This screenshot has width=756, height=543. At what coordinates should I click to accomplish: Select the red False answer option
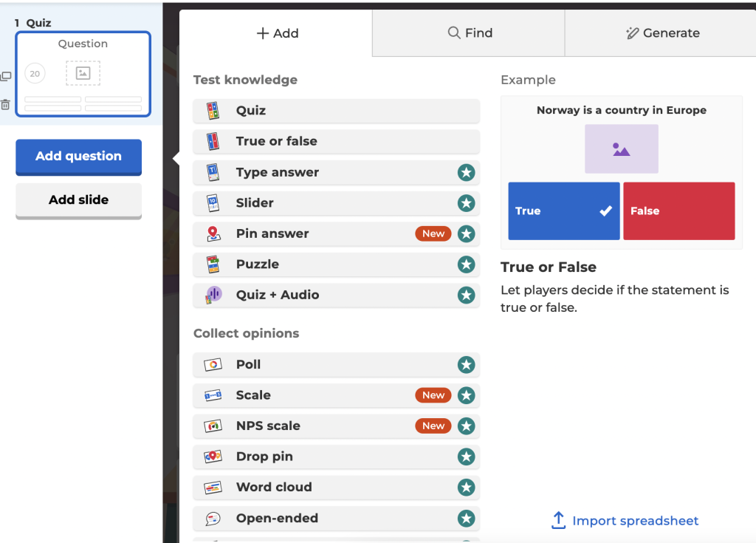(x=678, y=211)
